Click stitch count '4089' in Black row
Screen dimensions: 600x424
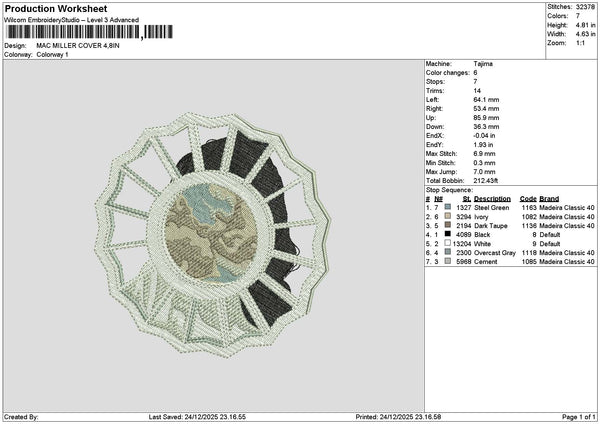tap(463, 235)
